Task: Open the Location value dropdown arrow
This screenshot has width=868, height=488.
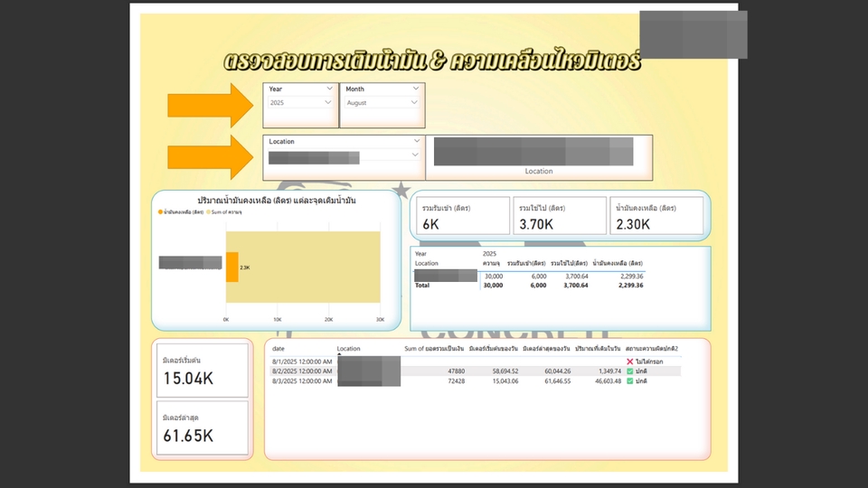Action: (415, 155)
